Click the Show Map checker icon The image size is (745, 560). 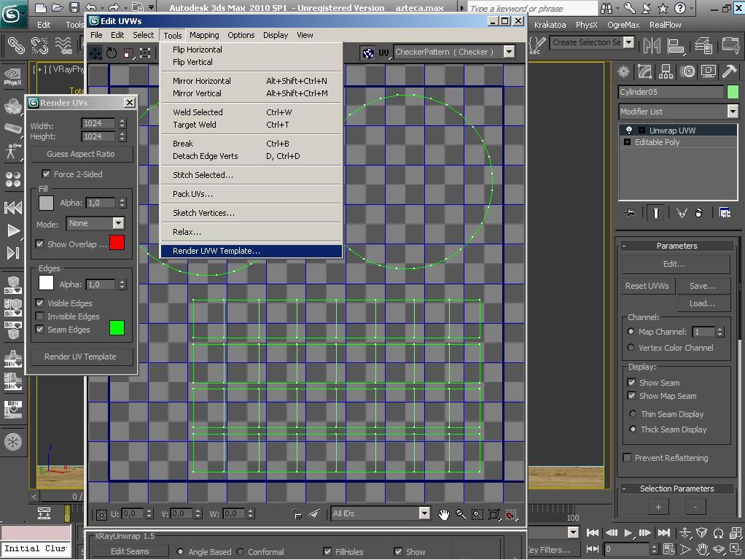tap(368, 52)
